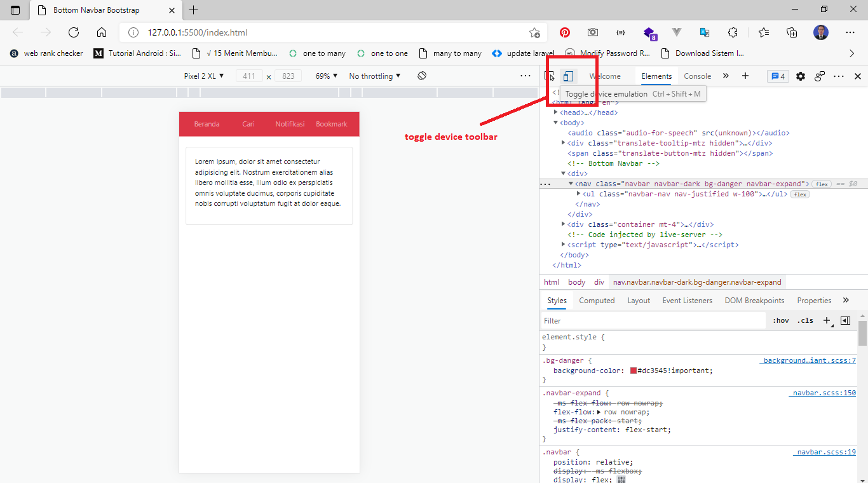Add this page to favorites star icon
Image resolution: width=868 pixels, height=483 pixels.
point(535,32)
